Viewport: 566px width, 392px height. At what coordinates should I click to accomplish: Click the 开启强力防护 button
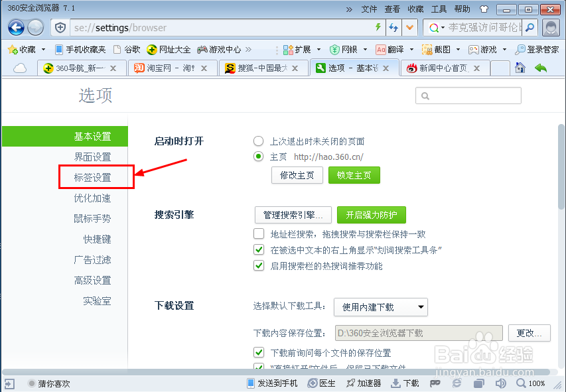(x=372, y=215)
